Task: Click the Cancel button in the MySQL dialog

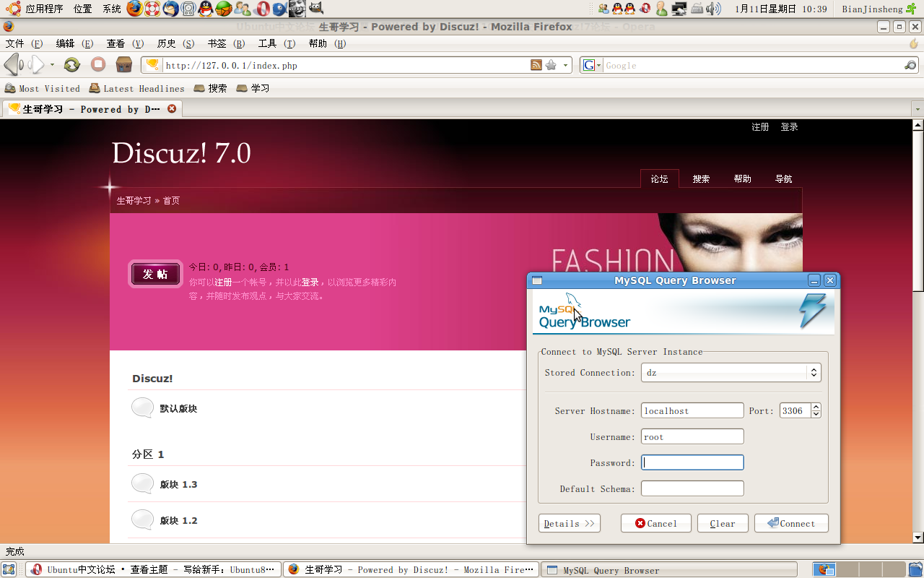Action: [x=656, y=523]
